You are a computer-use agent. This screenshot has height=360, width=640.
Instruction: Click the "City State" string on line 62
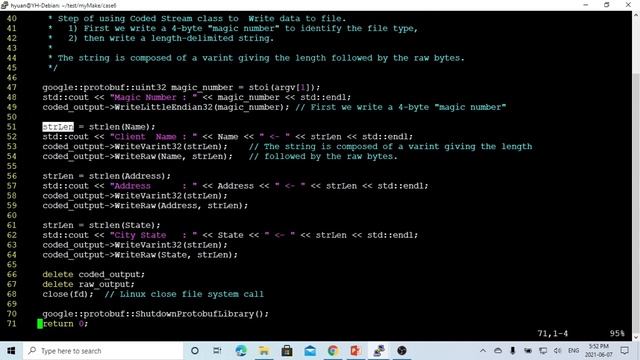click(153, 235)
